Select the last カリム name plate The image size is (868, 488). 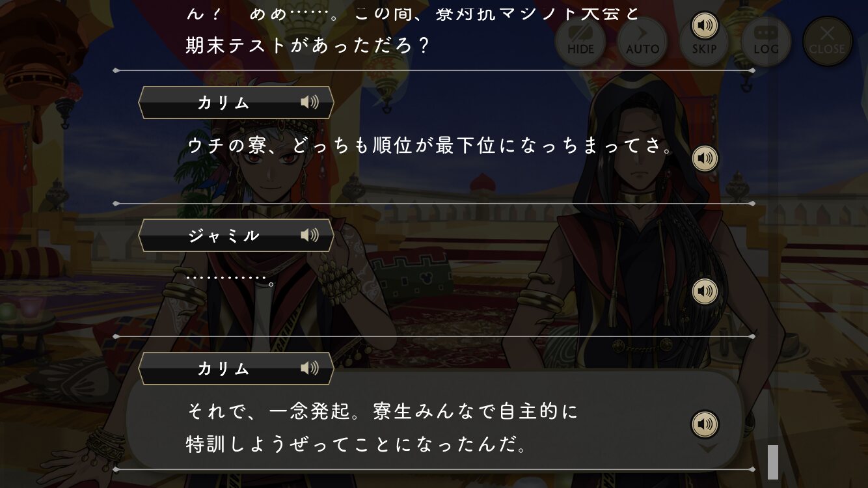[236, 368]
